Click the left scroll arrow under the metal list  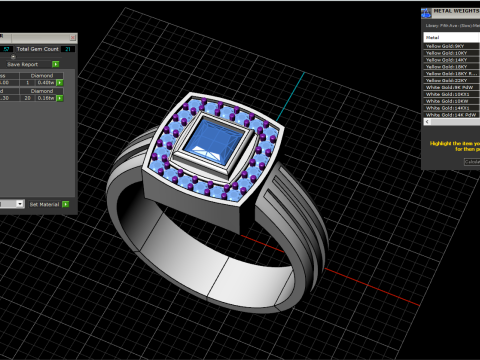[427, 122]
